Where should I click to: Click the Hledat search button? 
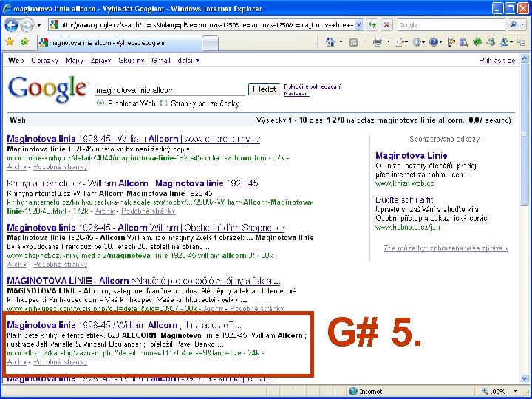(x=264, y=89)
